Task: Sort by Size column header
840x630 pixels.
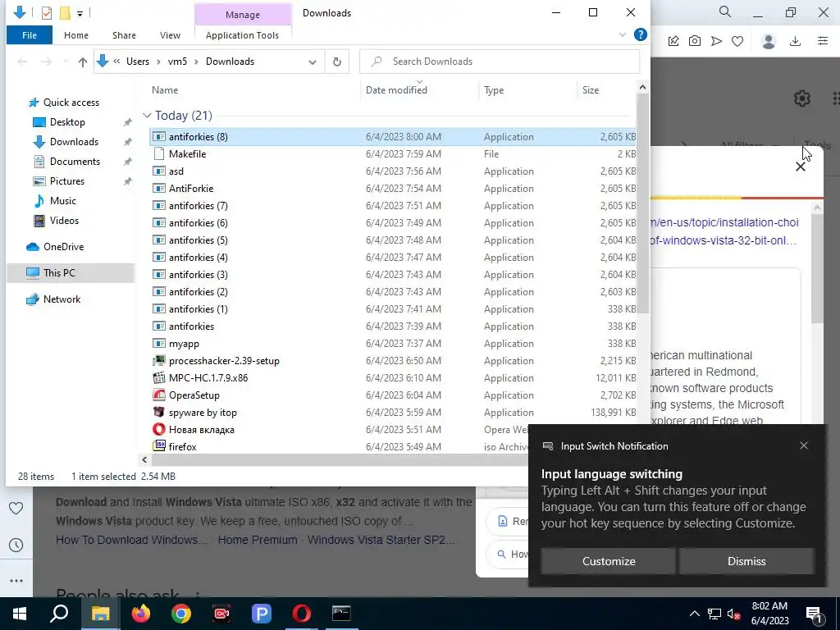Action: [x=591, y=90]
